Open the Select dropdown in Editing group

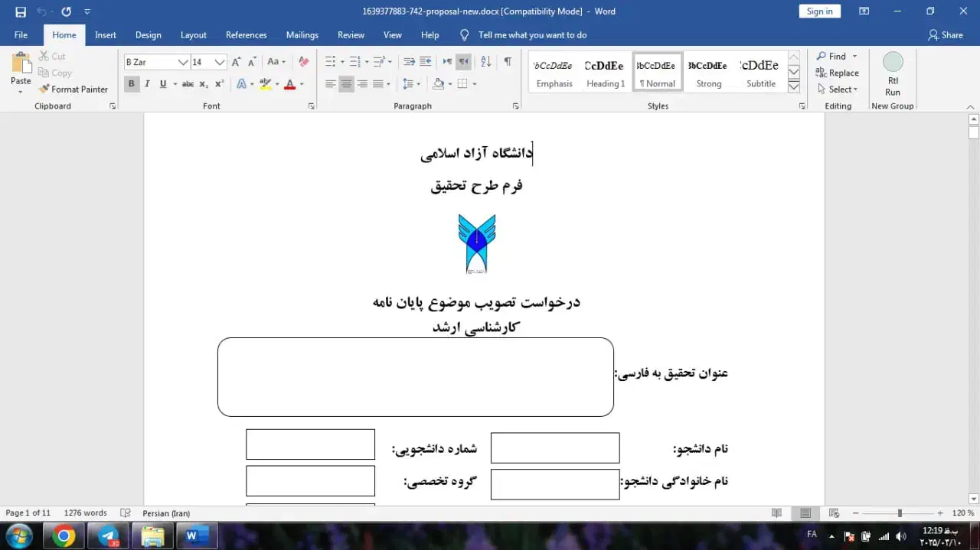pyautogui.click(x=838, y=89)
